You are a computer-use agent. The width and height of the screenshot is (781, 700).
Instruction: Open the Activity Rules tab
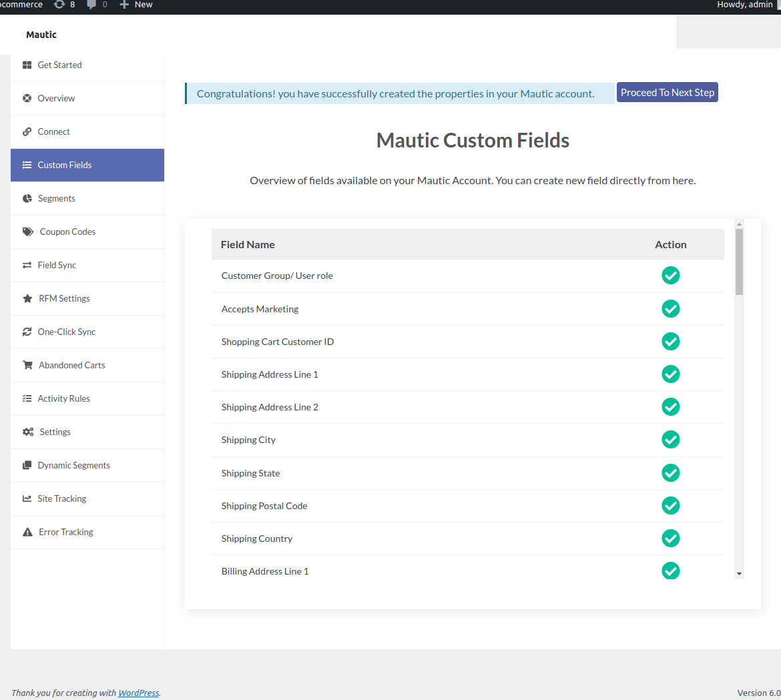tap(87, 399)
